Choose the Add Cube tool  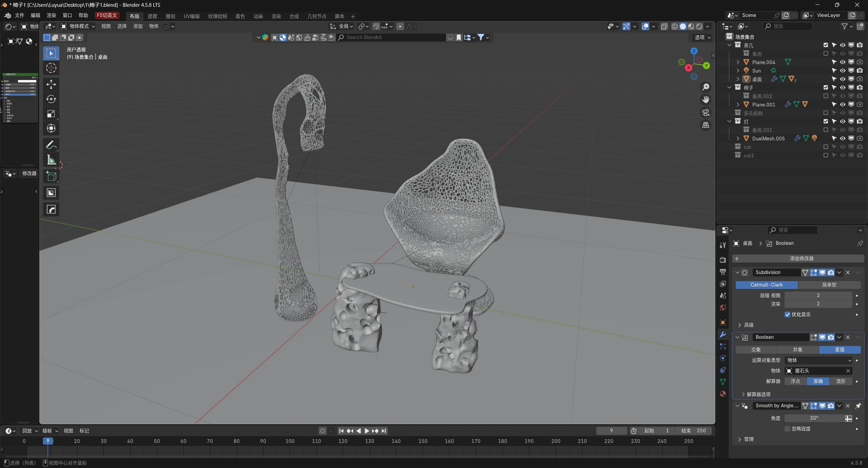tap(51, 176)
